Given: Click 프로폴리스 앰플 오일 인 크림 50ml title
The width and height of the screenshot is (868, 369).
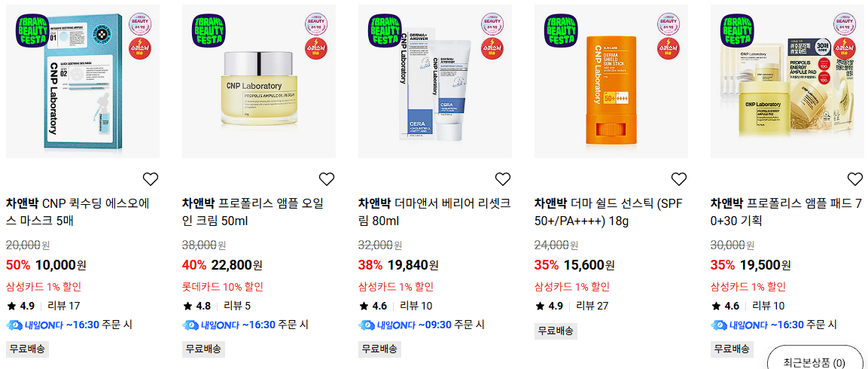Looking at the screenshot, I should pos(253,212).
